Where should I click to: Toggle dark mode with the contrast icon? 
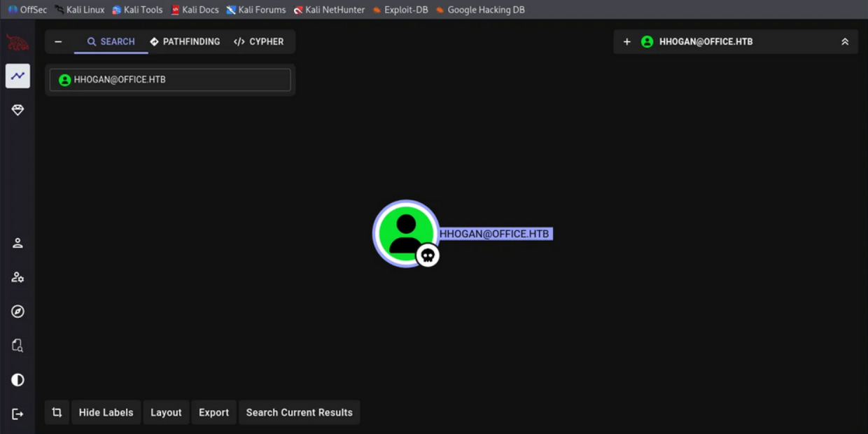pyautogui.click(x=17, y=379)
